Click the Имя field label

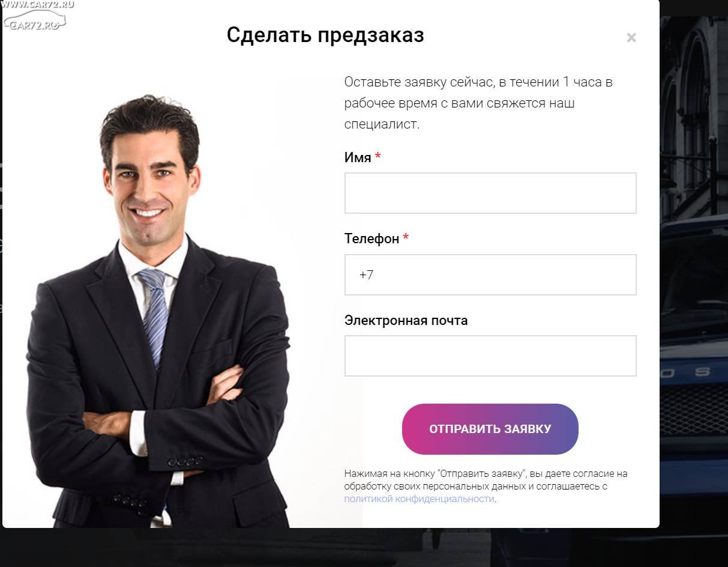[x=358, y=157]
